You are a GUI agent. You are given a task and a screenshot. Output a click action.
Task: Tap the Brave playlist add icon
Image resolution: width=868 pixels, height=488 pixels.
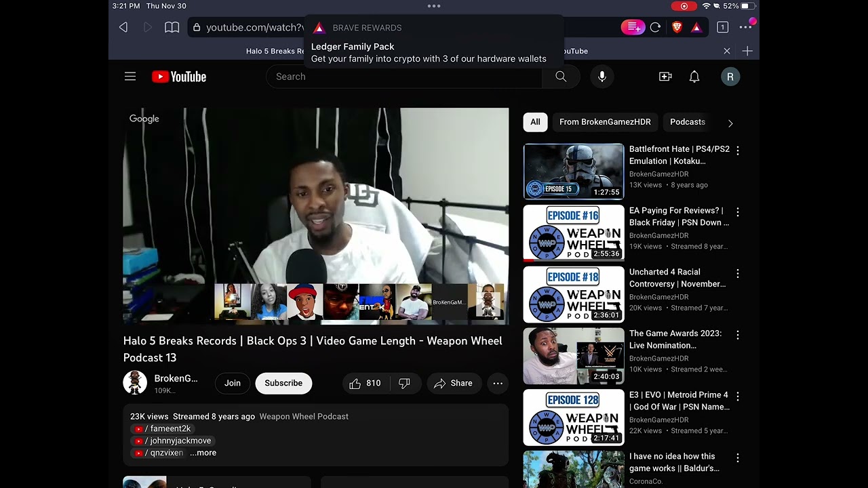633,27
